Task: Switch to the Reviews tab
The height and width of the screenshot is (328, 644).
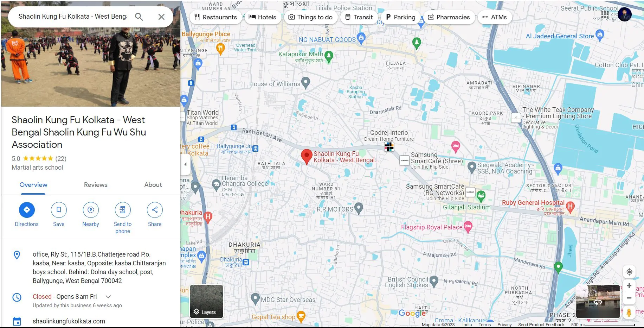Action: pyautogui.click(x=96, y=185)
